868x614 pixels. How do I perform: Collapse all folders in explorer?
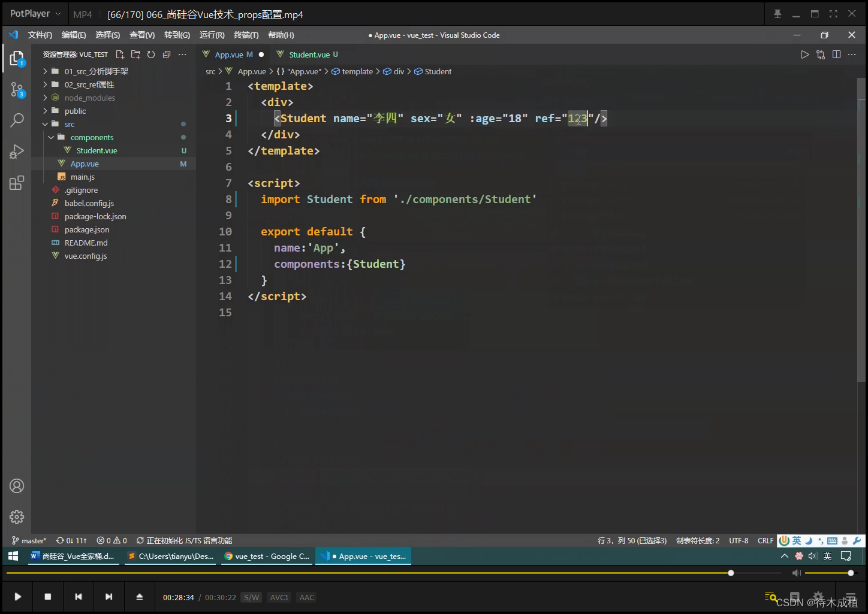(167, 55)
